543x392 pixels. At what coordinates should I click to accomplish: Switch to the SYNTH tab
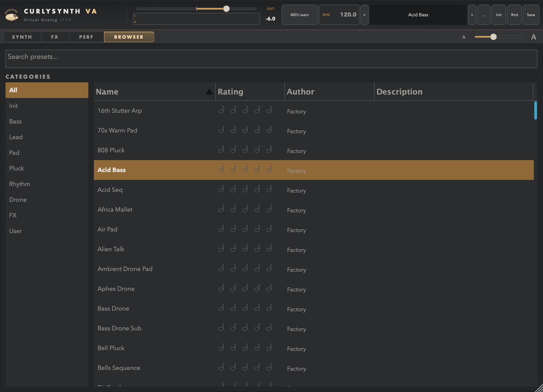[22, 37]
